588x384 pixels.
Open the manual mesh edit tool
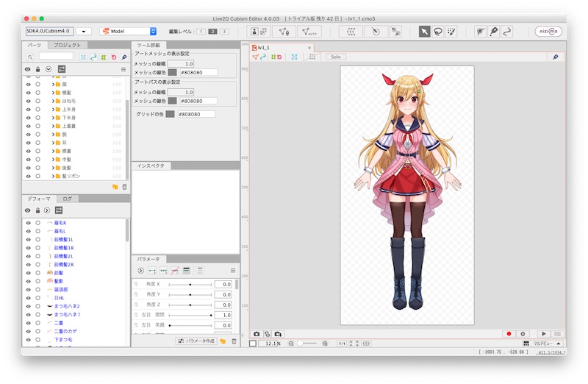[284, 32]
